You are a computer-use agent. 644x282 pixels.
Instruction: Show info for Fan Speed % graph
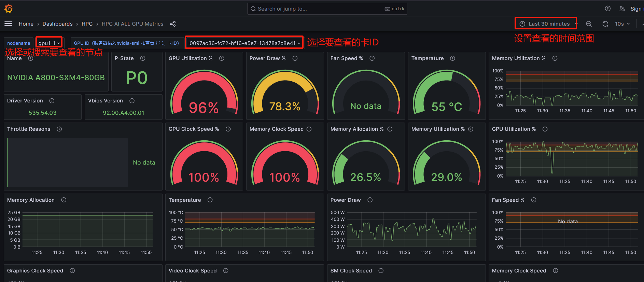tap(534, 200)
